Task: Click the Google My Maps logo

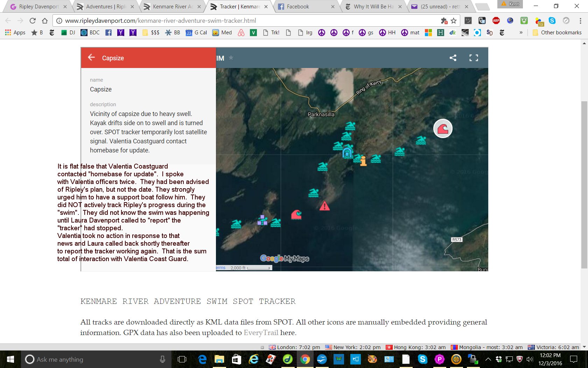Action: [x=285, y=259]
